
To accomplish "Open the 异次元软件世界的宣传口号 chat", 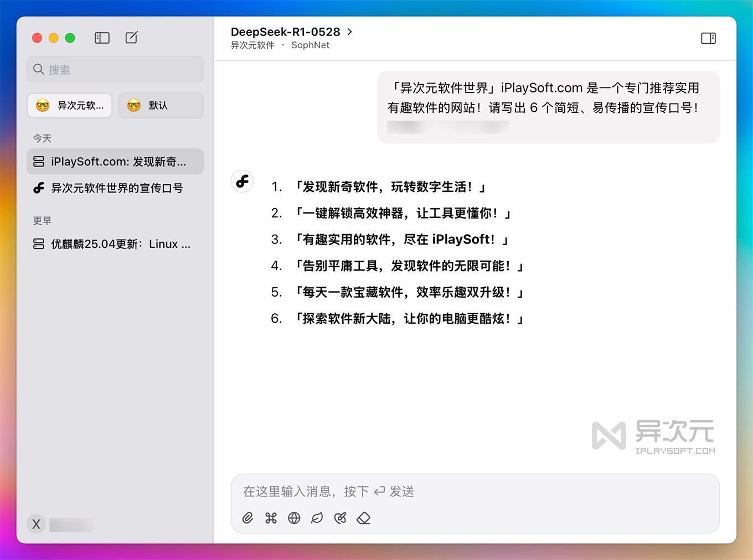I will point(116,188).
